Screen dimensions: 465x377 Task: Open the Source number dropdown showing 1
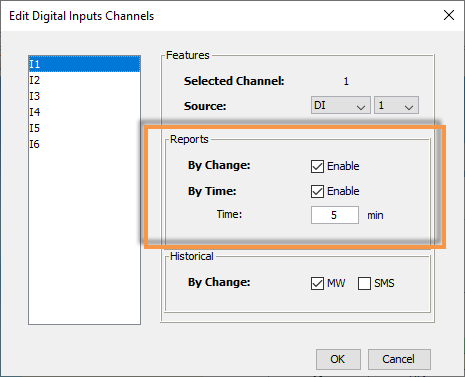[x=396, y=106]
